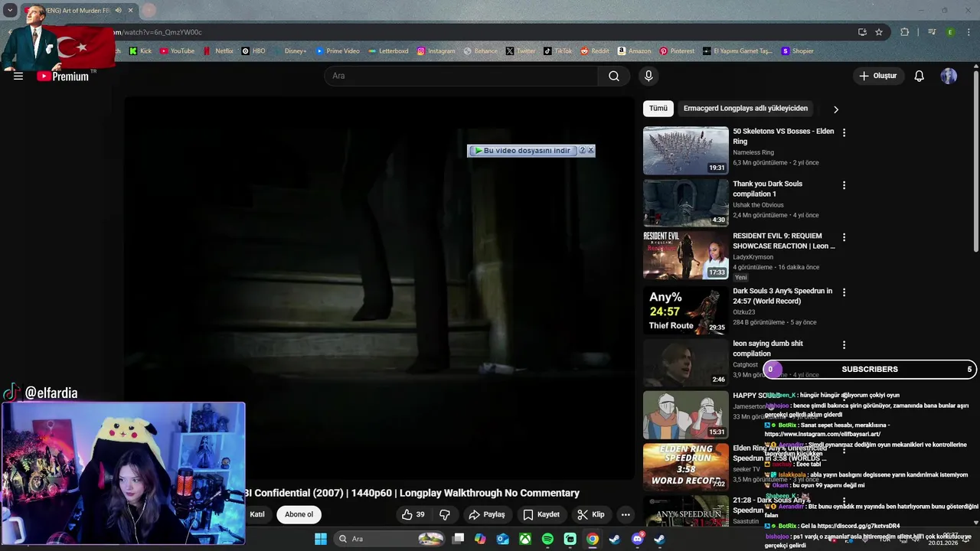980x551 pixels.
Task: Open the Oluştur create menu
Action: click(x=877, y=76)
